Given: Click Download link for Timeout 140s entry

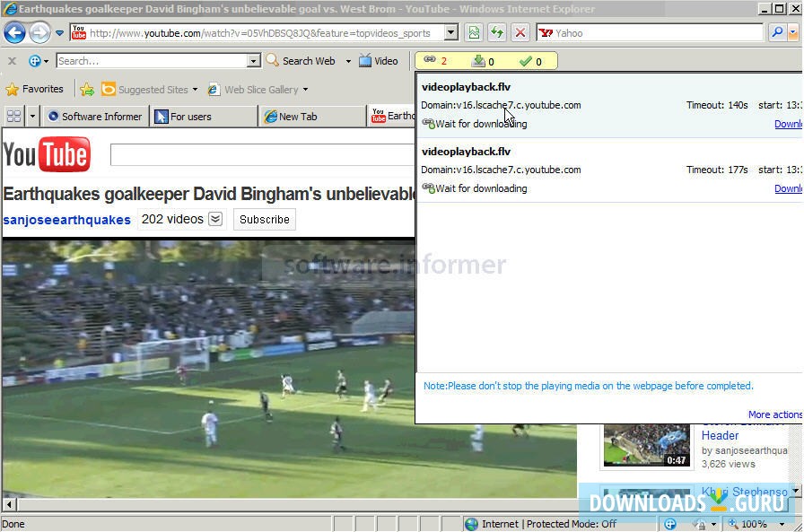Looking at the screenshot, I should click(788, 124).
